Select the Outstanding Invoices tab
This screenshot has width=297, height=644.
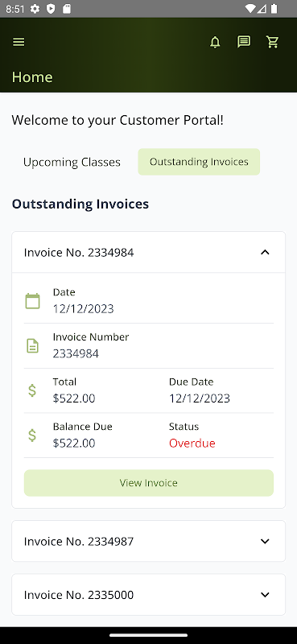tap(199, 162)
